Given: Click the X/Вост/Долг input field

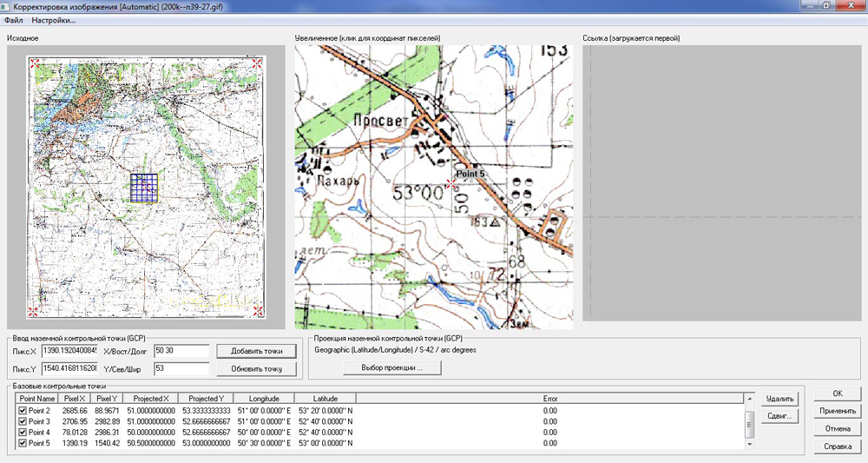Looking at the screenshot, I should 181,351.
